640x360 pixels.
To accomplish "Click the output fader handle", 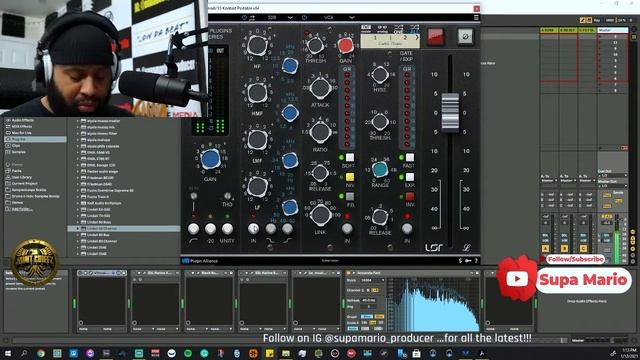I will [450, 112].
